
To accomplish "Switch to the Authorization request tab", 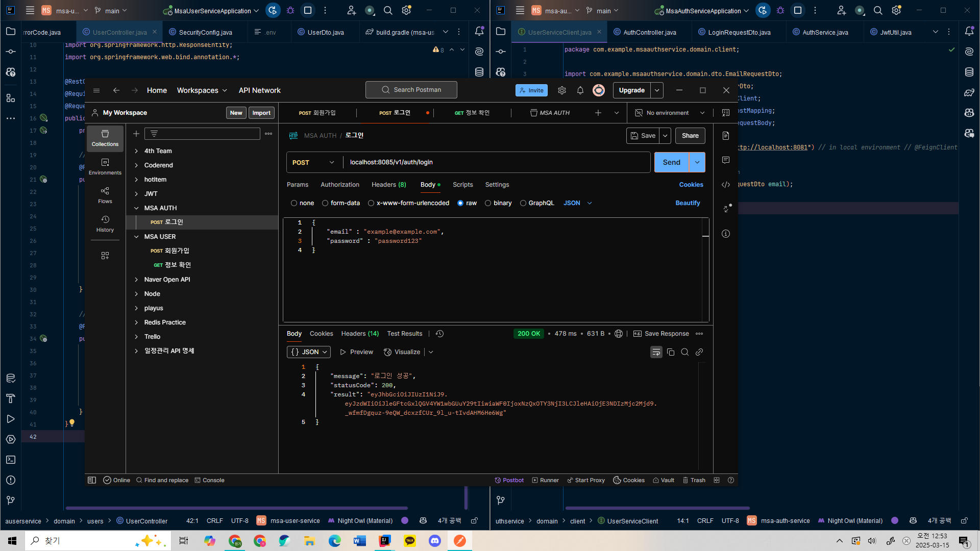I will coord(340,185).
